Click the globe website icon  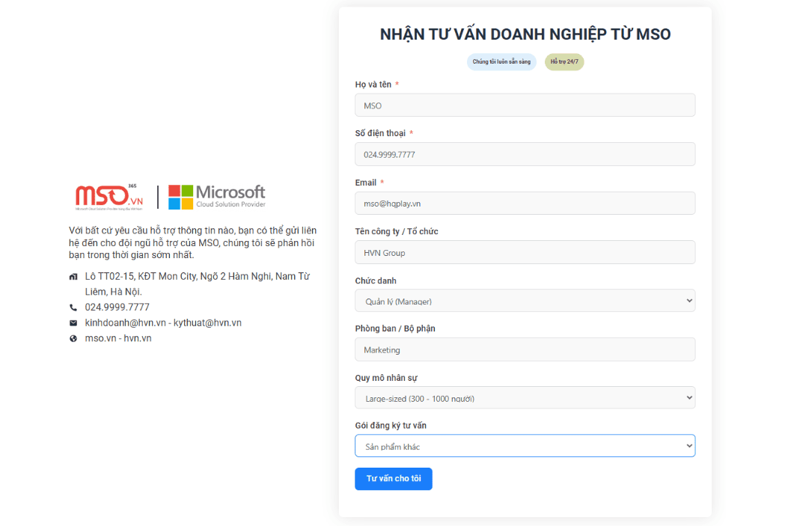pos(73,339)
